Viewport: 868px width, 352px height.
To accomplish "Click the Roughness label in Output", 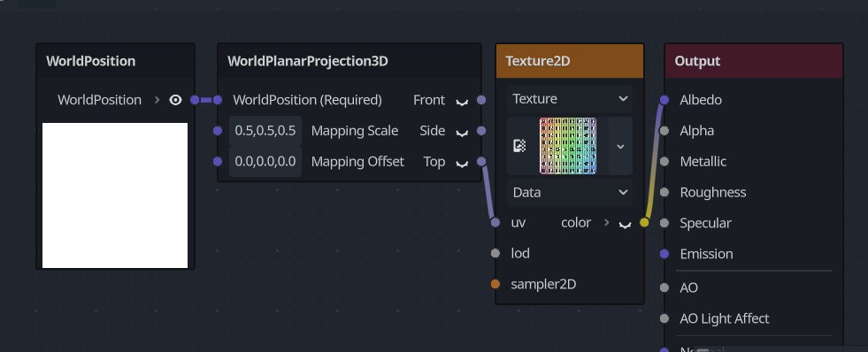I will [713, 192].
